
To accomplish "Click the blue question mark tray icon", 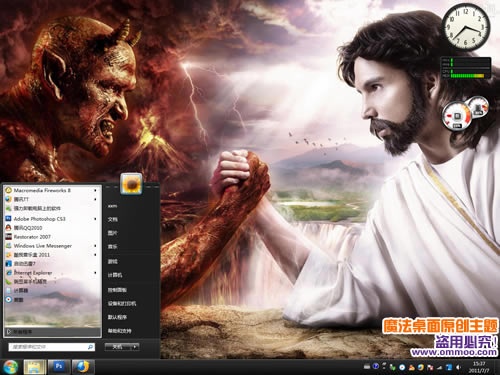I will pos(376,367).
